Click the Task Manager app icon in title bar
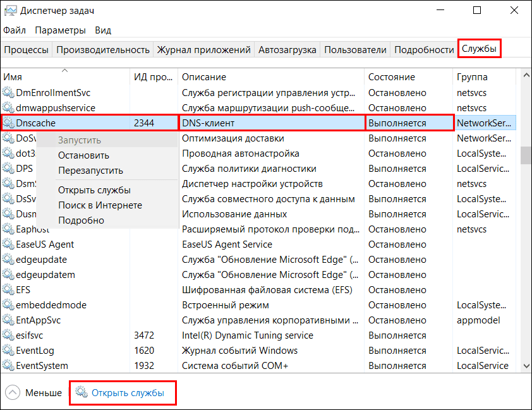 (10, 11)
